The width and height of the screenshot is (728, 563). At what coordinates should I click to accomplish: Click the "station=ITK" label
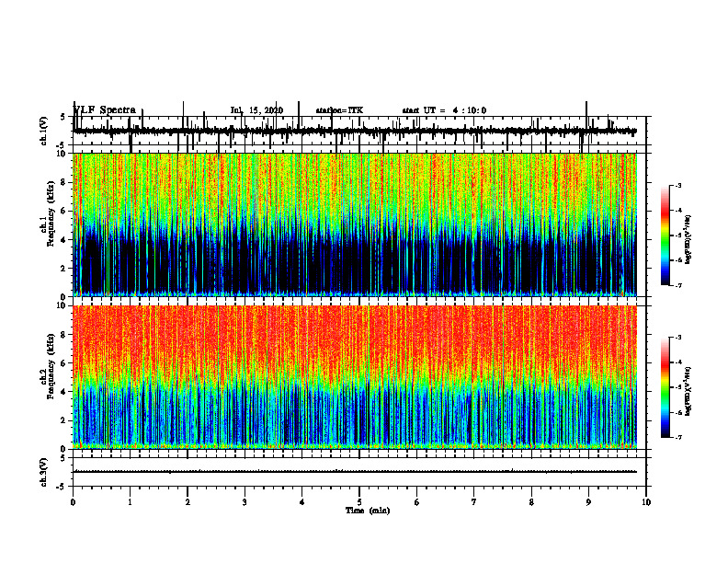coord(339,110)
